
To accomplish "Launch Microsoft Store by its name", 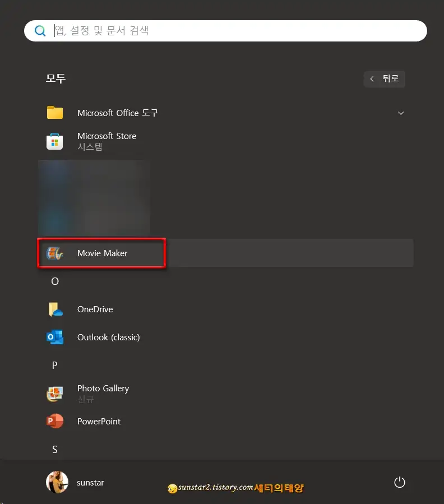I will (107, 136).
